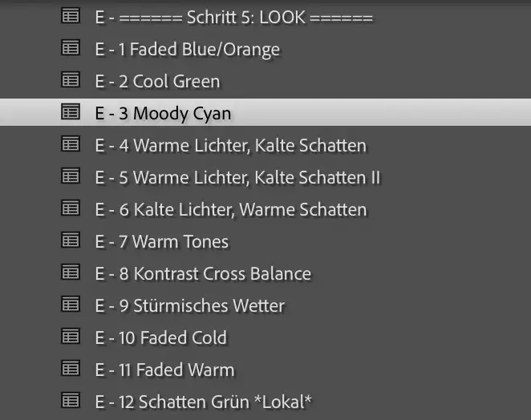Apply the E - 7 Warm Tones preset

pyautogui.click(x=265, y=241)
